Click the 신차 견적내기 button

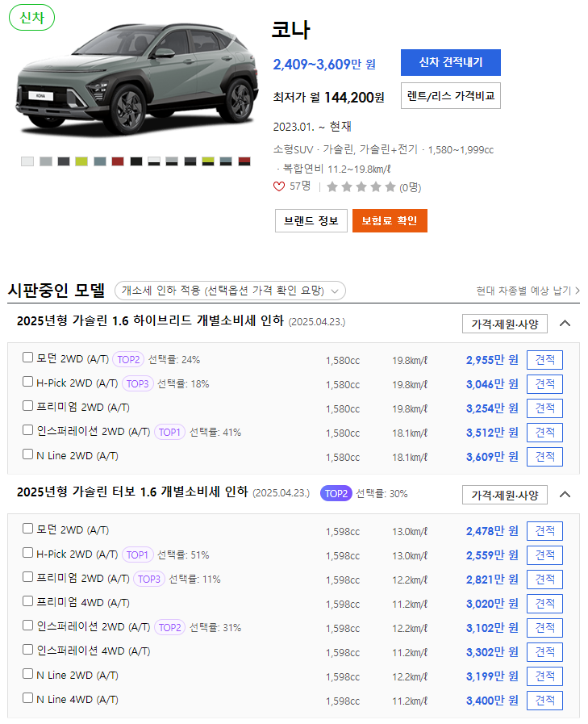point(450,62)
